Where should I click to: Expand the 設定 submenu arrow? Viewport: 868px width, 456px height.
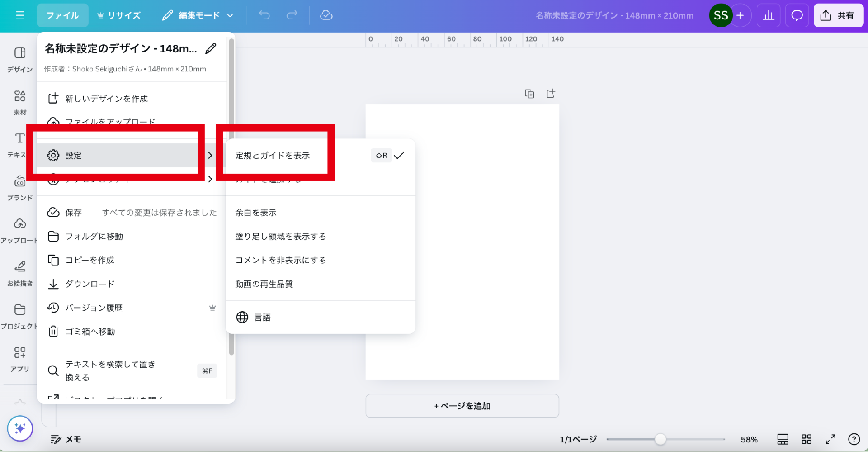coord(210,156)
